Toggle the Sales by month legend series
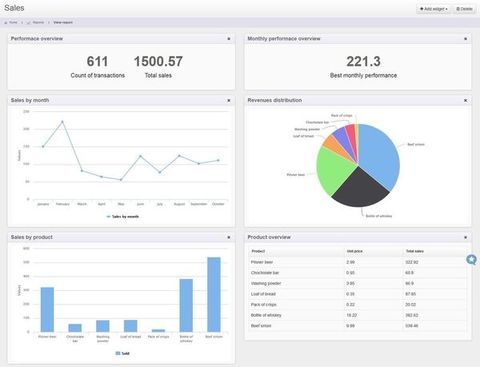This screenshot has width=480, height=367. 122,217
